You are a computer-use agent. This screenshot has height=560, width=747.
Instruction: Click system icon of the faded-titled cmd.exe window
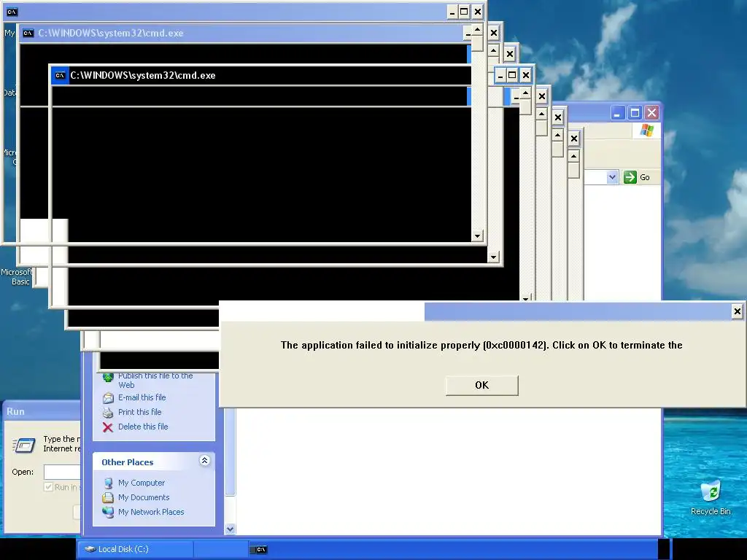28,34
